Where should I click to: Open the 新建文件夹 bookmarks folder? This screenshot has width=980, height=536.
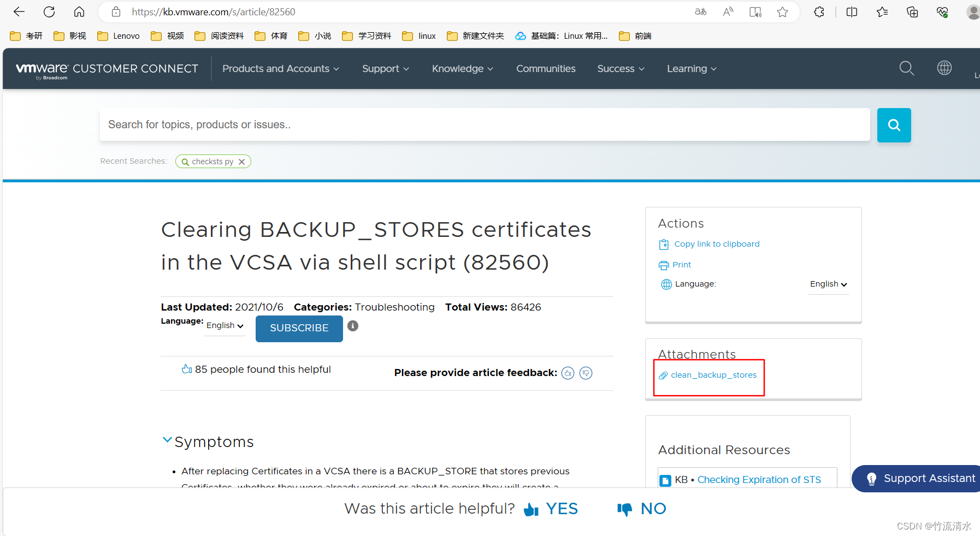pyautogui.click(x=475, y=36)
